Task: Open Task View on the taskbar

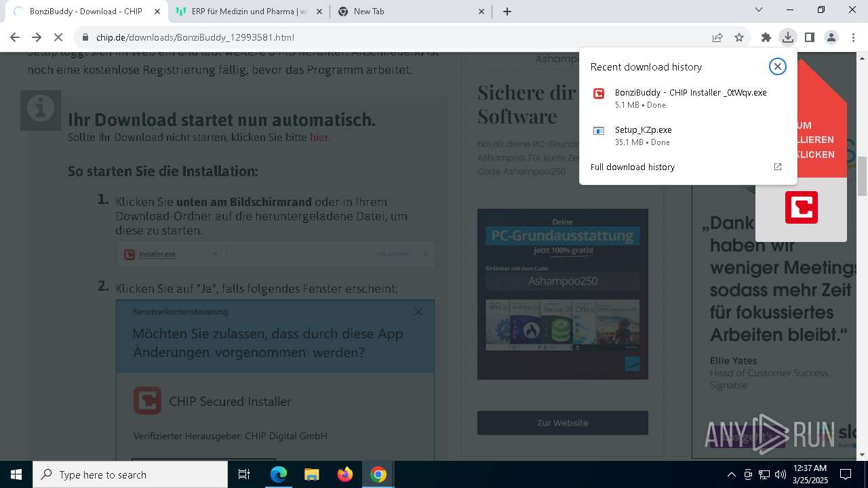Action: (x=244, y=474)
